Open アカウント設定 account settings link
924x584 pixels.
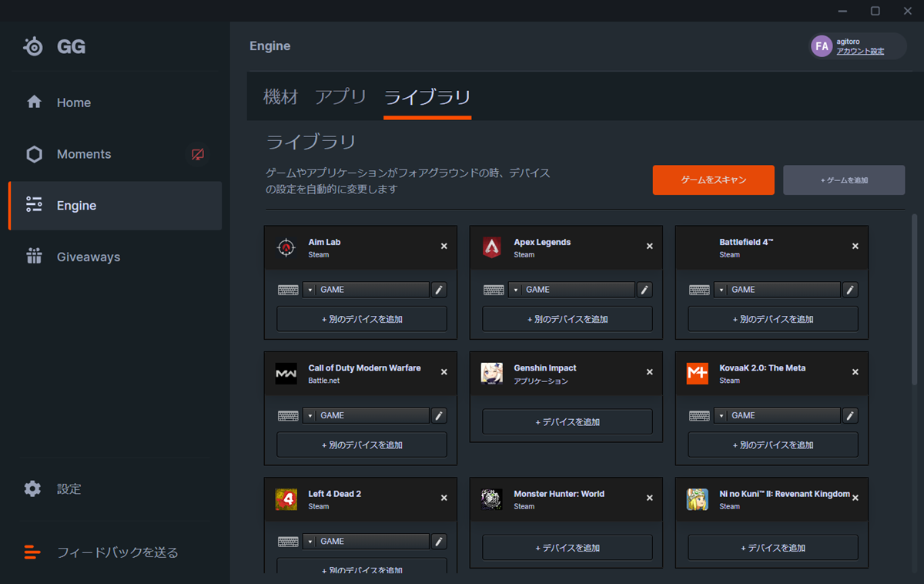(860, 52)
